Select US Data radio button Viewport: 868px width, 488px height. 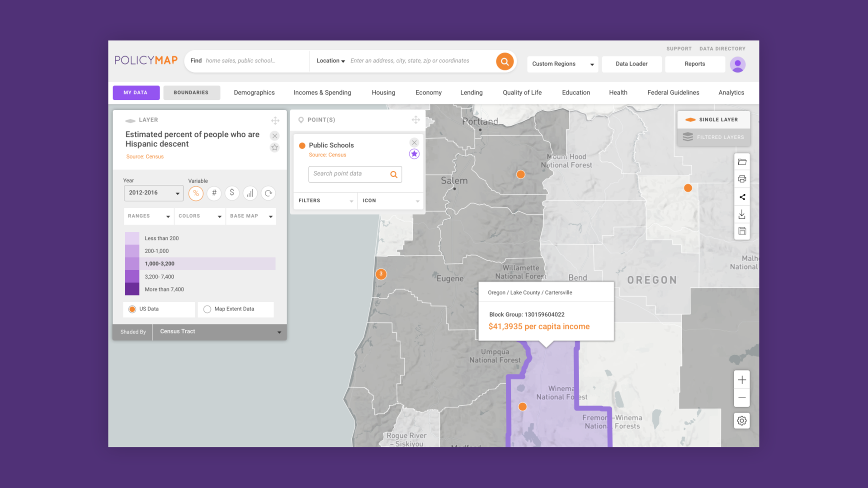(132, 309)
